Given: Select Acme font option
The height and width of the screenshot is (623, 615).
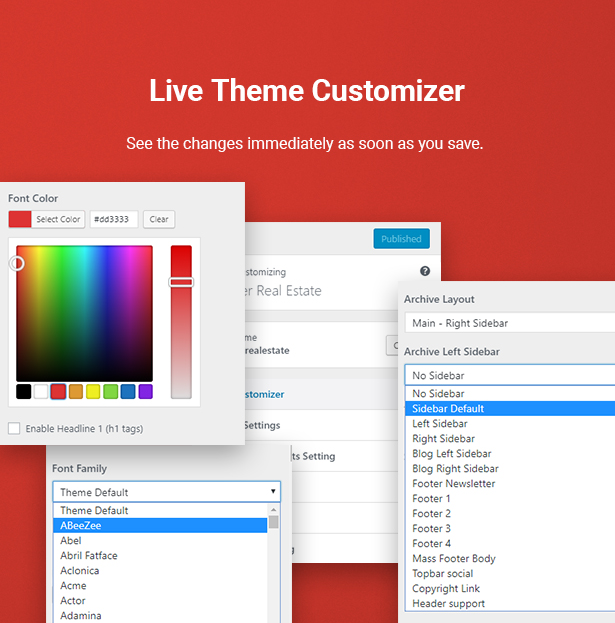Looking at the screenshot, I should pos(160,586).
